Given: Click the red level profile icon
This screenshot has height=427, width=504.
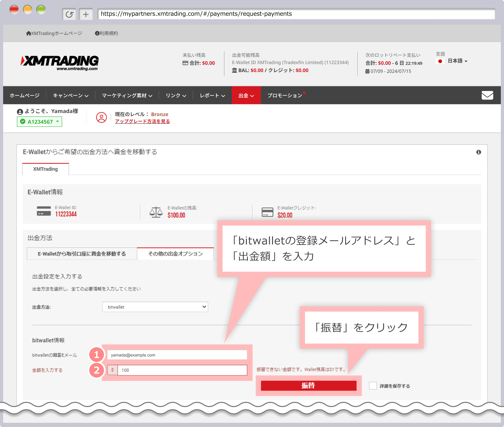Looking at the screenshot, I should pos(101,117).
